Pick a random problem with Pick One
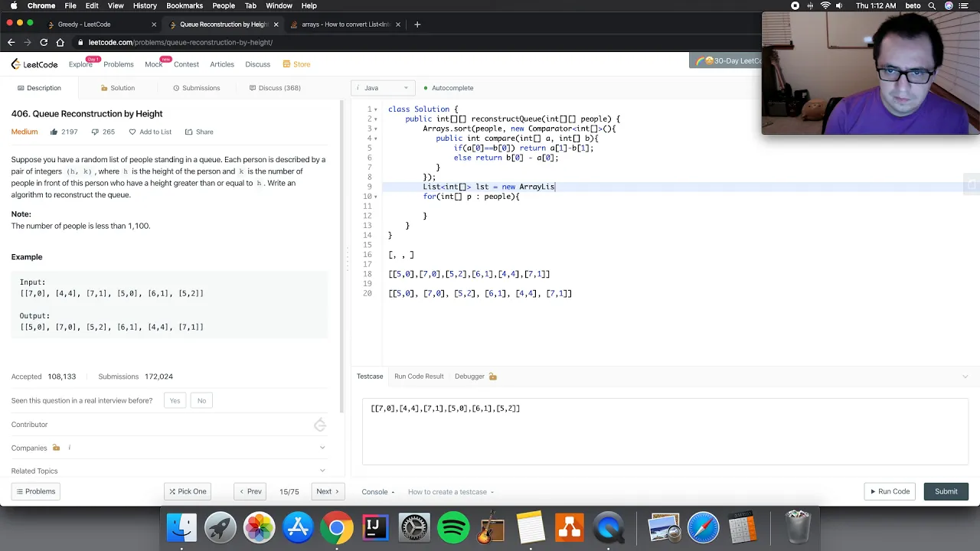 pyautogui.click(x=188, y=491)
